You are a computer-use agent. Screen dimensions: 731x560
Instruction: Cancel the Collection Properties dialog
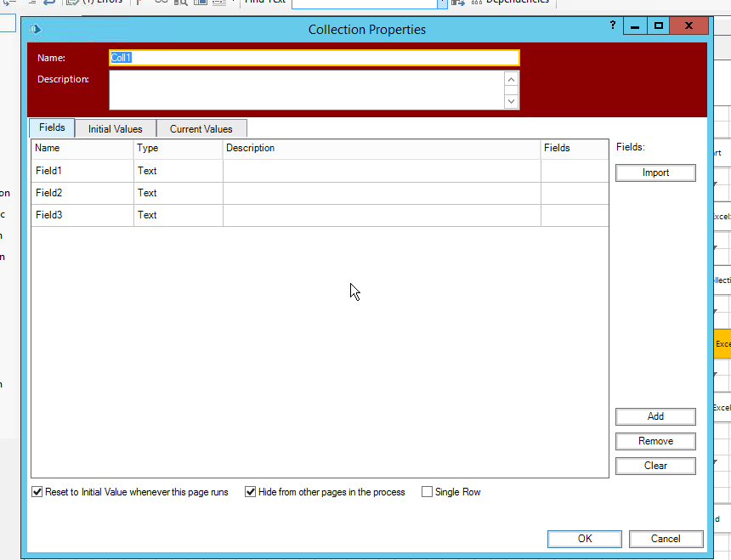click(666, 539)
